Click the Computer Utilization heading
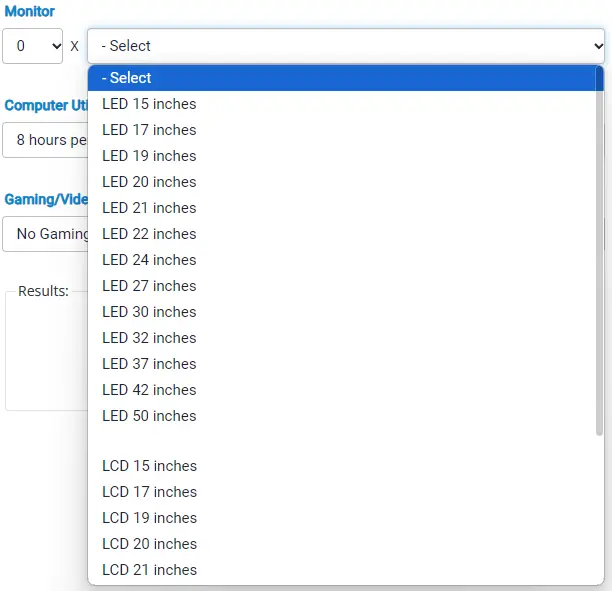Image resolution: width=612 pixels, height=591 pixels. [46, 105]
